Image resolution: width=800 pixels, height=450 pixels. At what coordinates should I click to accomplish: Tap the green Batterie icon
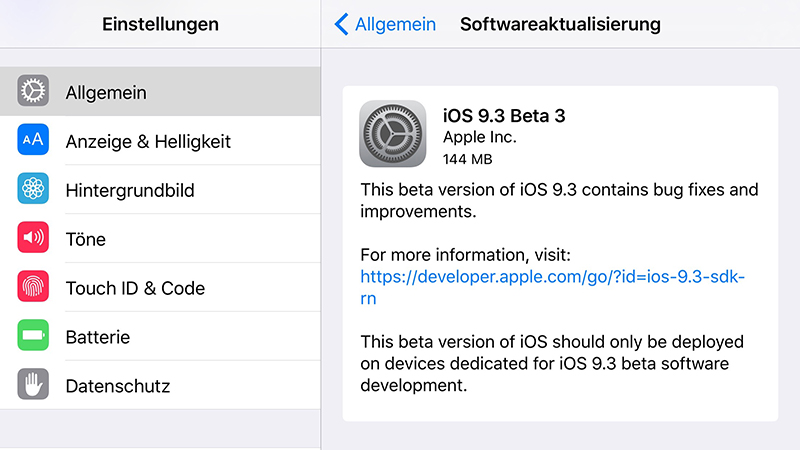[33, 335]
